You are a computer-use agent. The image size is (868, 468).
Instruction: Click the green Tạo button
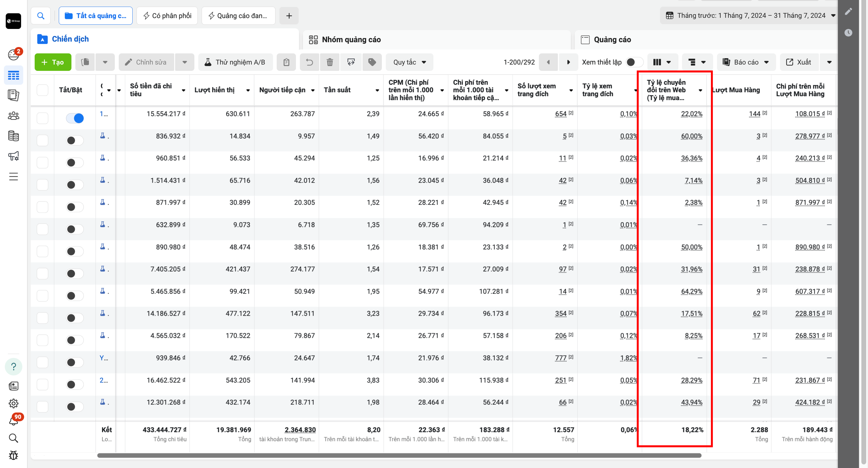(53, 62)
